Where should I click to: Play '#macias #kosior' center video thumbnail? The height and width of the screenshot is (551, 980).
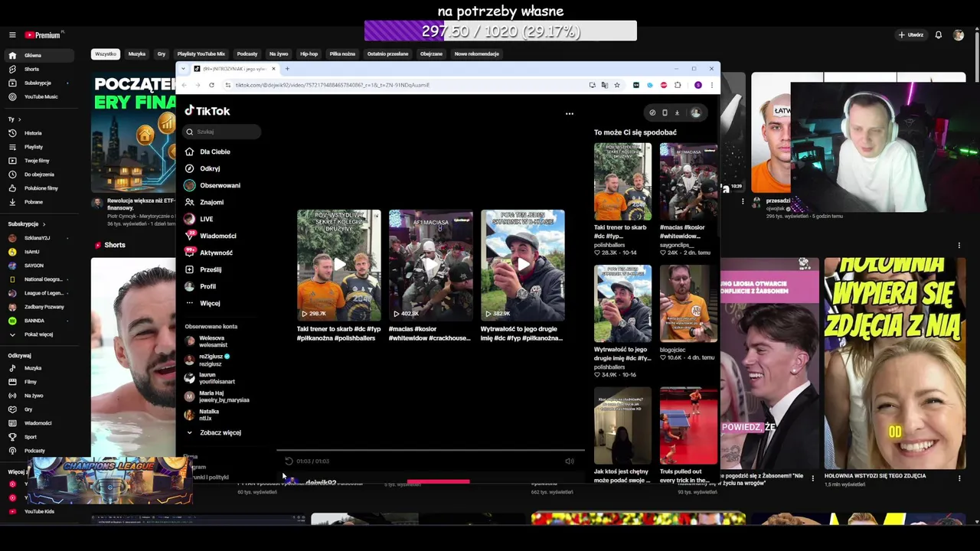430,265
